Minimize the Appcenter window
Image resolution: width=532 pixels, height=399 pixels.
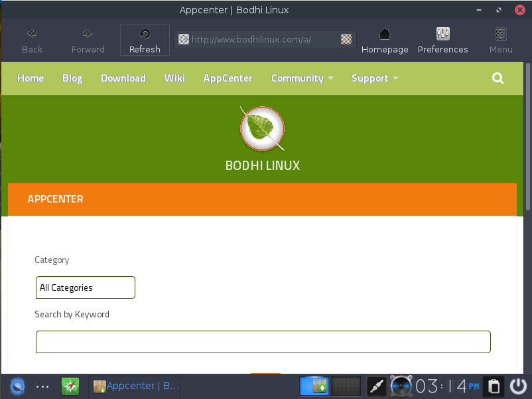click(x=479, y=10)
